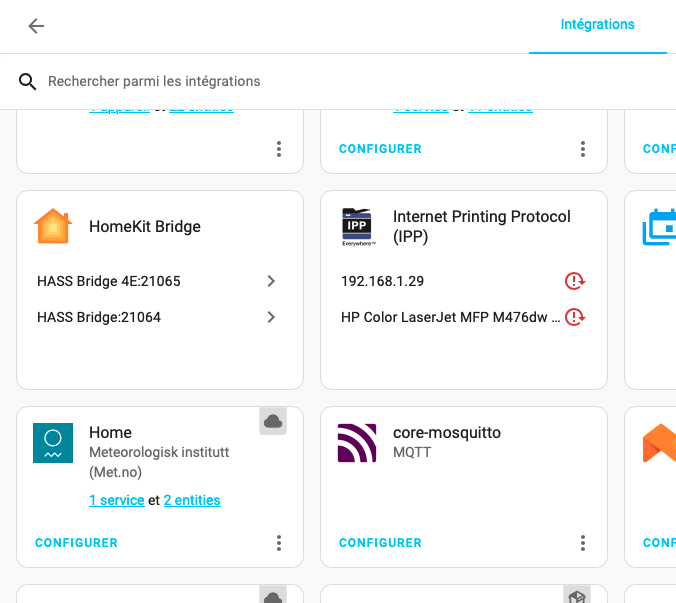Select the HP Color LaserJet MFP M476dw entry
This screenshot has height=603, width=676.
(450, 317)
